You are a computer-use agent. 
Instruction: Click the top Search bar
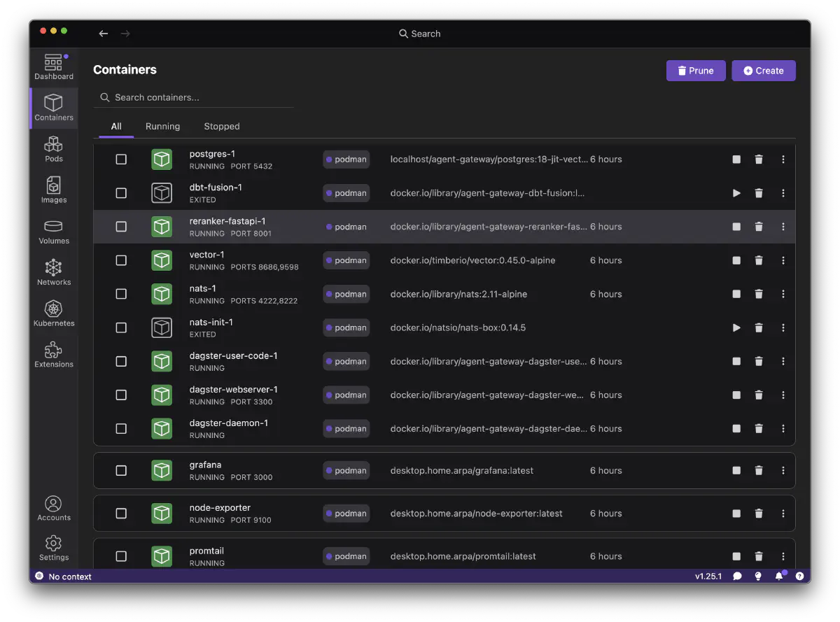420,34
